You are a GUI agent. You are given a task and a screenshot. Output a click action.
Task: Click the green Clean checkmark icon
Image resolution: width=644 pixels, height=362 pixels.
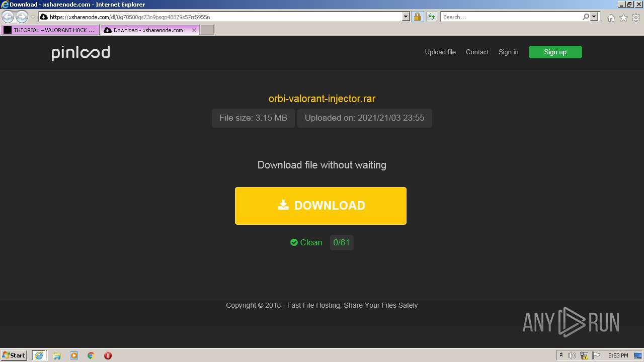(294, 242)
